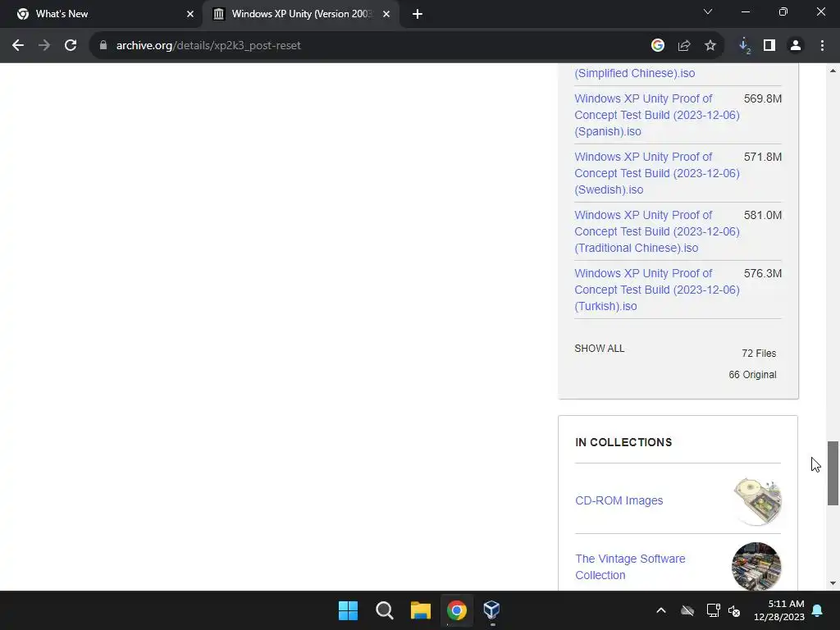The image size is (840, 630).
Task: Click the OneDrive tray icon
Action: [x=687, y=610]
